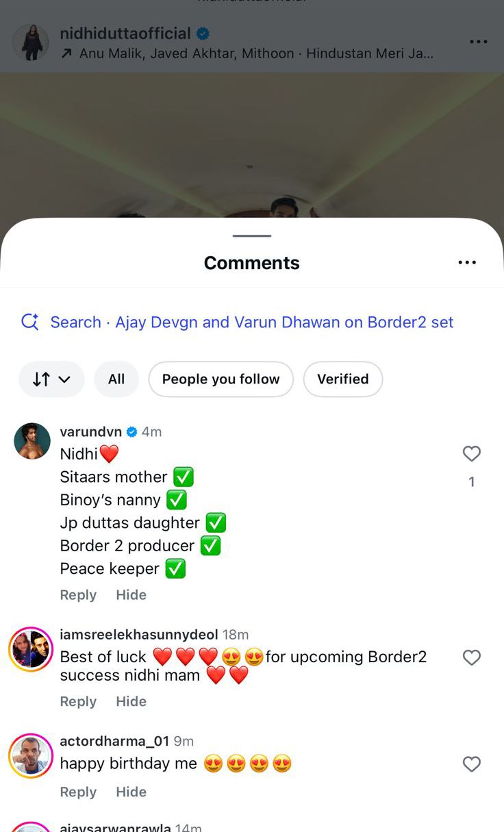
Task: Reply to actordharma_01's birthday comment
Action: tap(78, 792)
